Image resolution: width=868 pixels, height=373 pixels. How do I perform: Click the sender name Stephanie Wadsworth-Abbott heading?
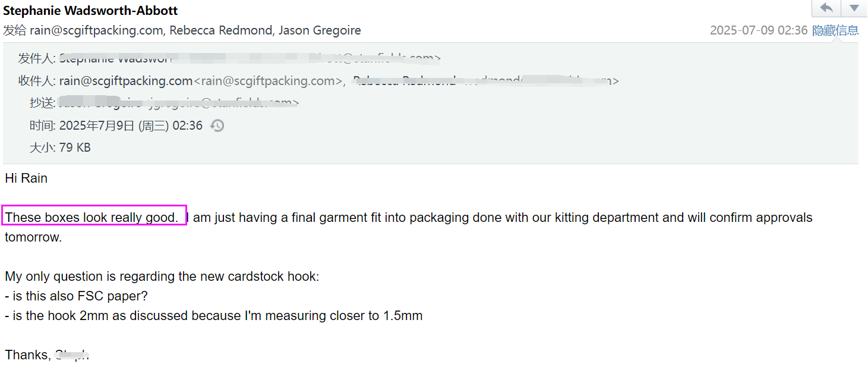click(x=91, y=11)
